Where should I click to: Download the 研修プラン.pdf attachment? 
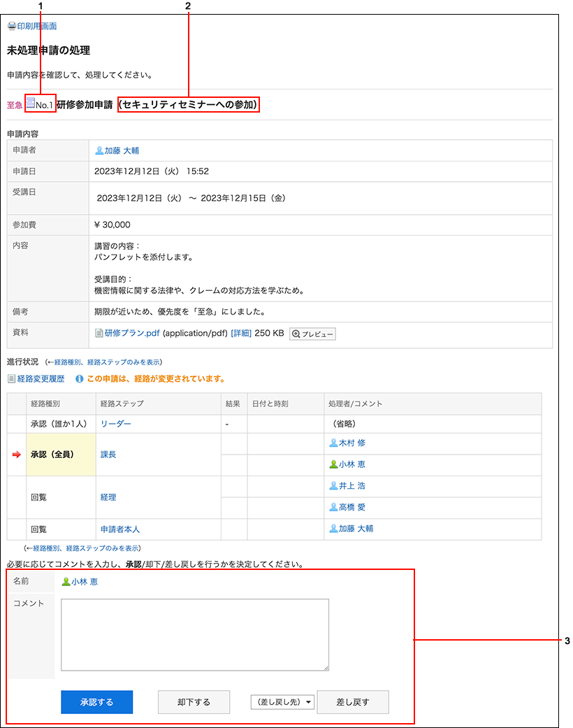[x=132, y=333]
